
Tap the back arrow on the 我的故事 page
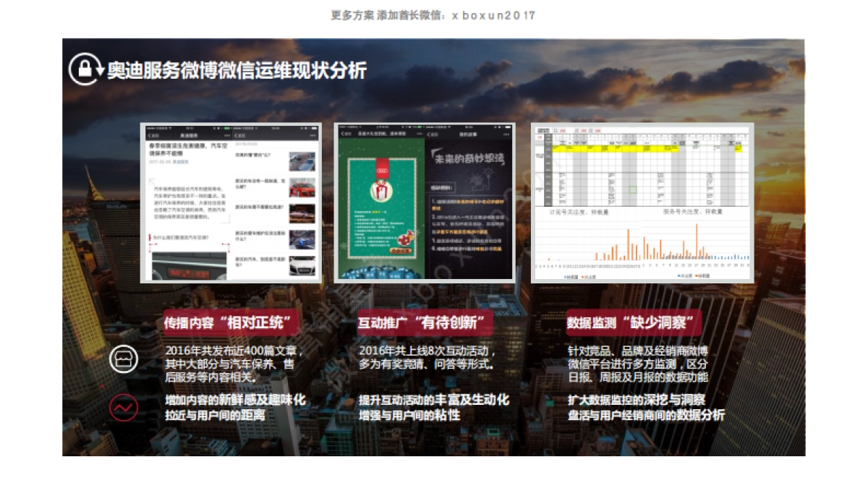pos(432,134)
